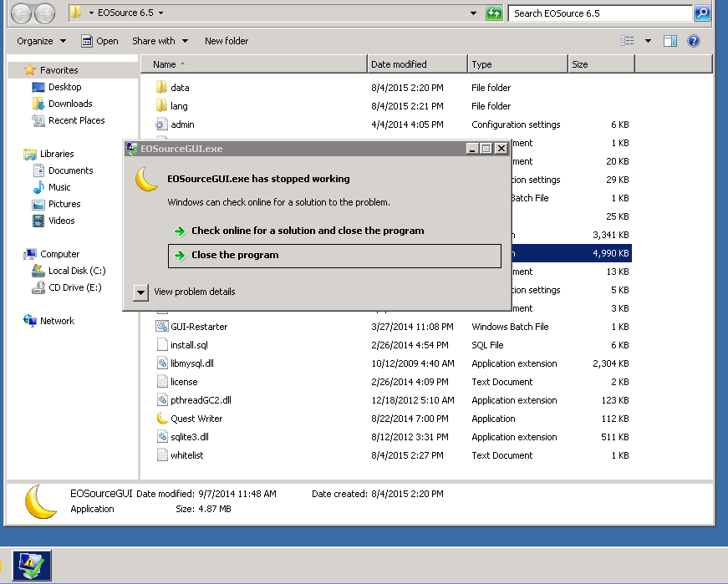This screenshot has height=584, width=728.
Task: Click the Favorites star icon
Action: pos(30,70)
